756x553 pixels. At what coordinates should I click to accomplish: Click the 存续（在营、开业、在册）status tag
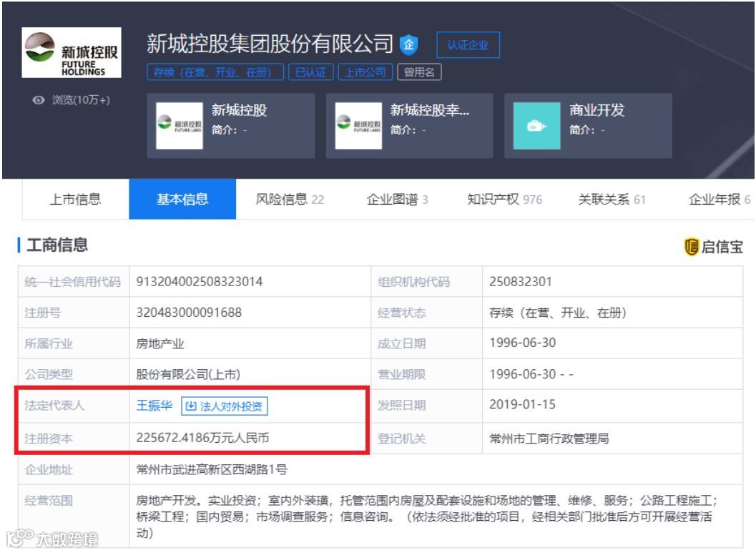pyautogui.click(x=215, y=72)
